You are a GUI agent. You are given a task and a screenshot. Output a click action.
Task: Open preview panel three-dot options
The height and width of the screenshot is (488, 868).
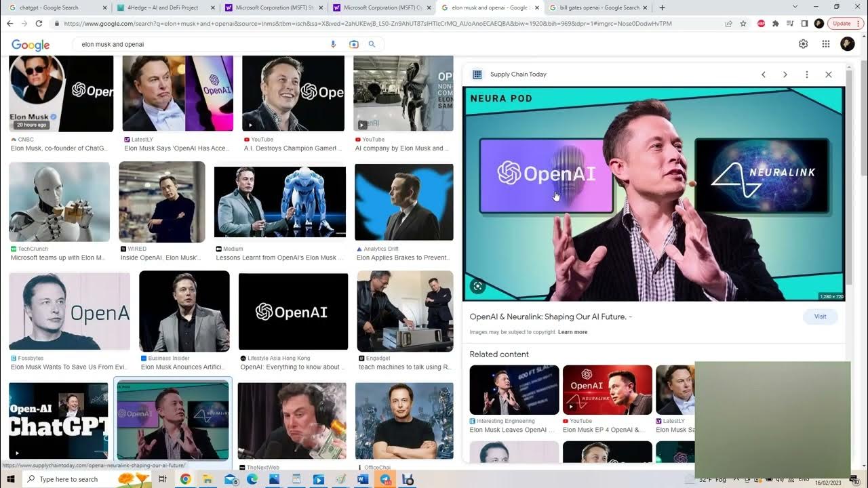(x=806, y=75)
